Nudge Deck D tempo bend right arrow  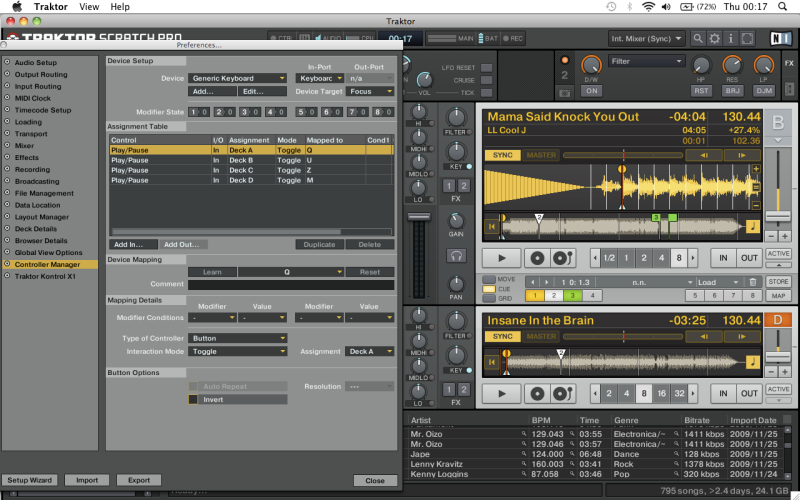742,336
